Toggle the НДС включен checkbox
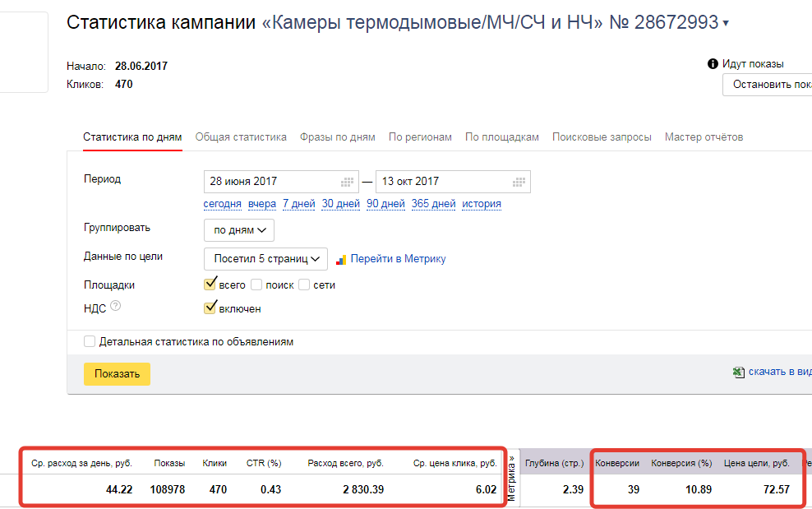Screen dimensions: 812x509 click(210, 308)
